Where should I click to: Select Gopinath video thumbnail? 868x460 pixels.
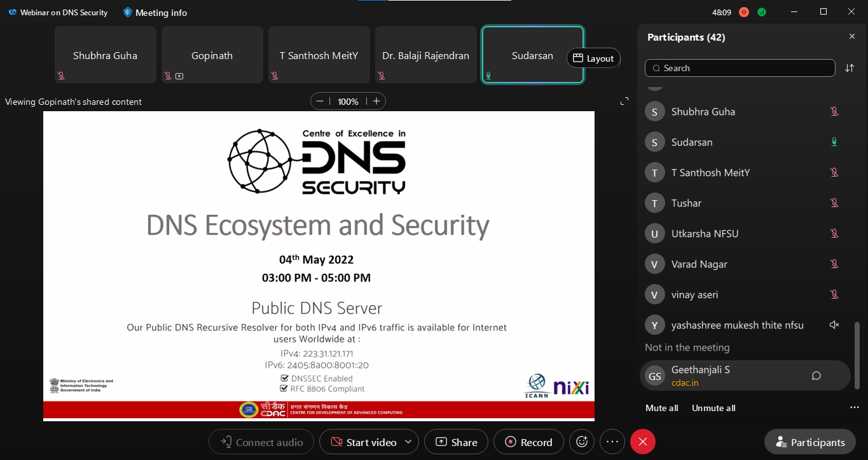point(212,55)
